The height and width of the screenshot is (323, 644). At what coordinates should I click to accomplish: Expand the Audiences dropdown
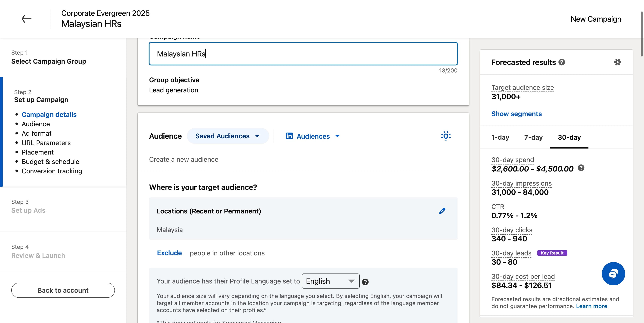coord(313,136)
